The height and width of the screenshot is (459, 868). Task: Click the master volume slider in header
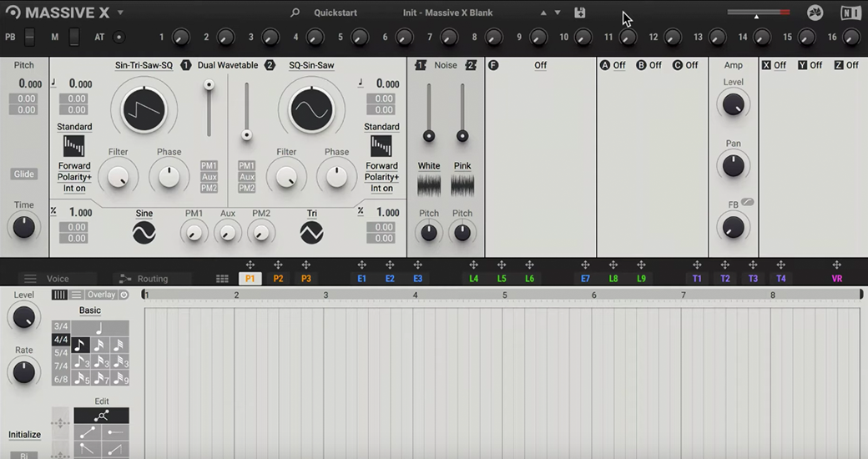[758, 13]
